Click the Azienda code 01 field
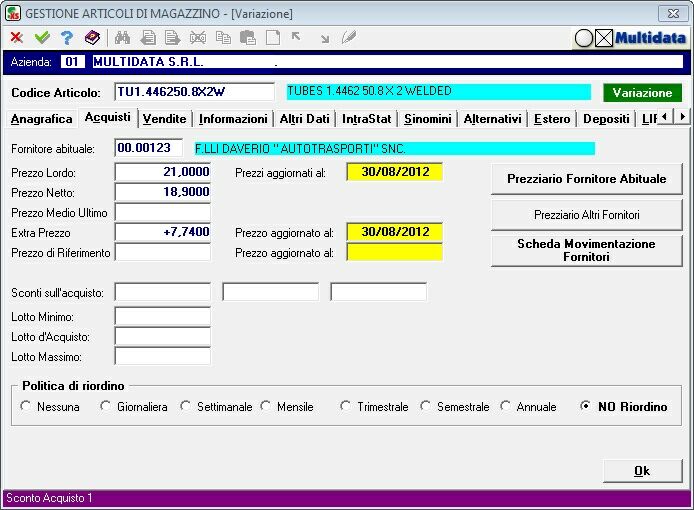Screen dimensions: 694x510 point(72,62)
